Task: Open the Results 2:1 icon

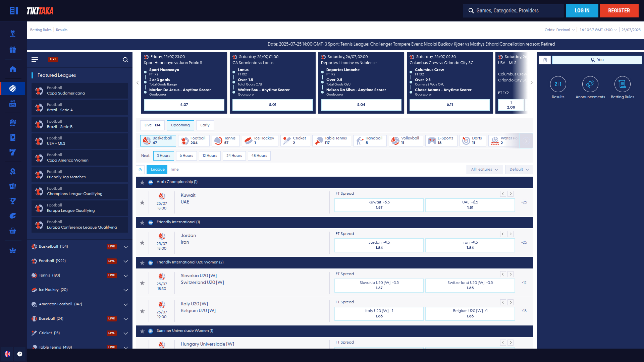Action: (558, 84)
